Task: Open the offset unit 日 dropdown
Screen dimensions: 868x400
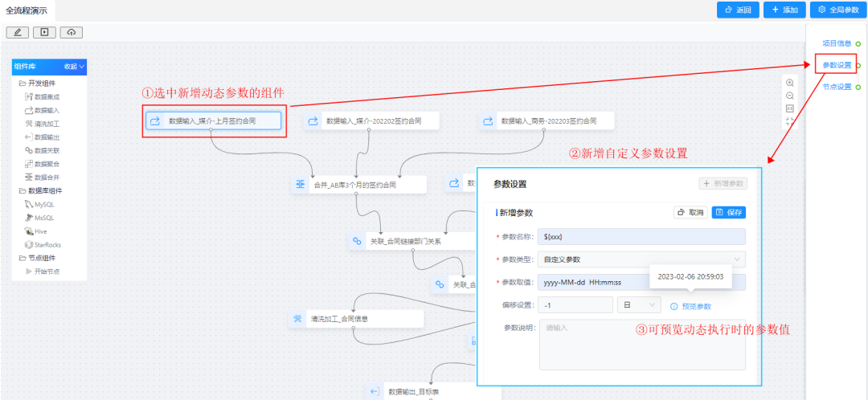Action: click(x=638, y=305)
